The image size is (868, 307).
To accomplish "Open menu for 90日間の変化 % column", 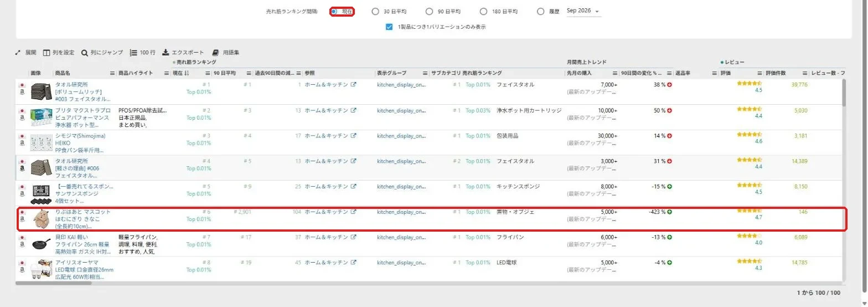I will tap(670, 73).
